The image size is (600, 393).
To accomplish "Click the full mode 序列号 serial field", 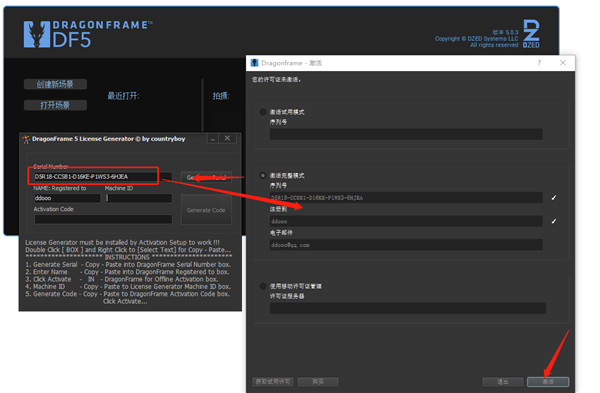I will 406,197.
